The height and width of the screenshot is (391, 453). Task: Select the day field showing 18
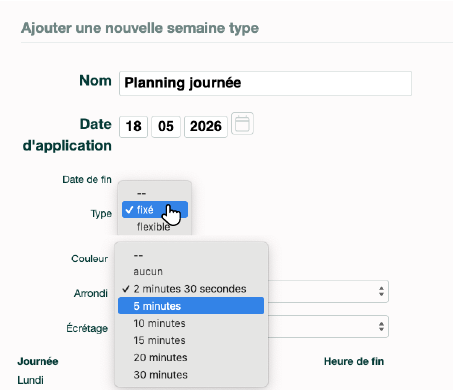133,127
